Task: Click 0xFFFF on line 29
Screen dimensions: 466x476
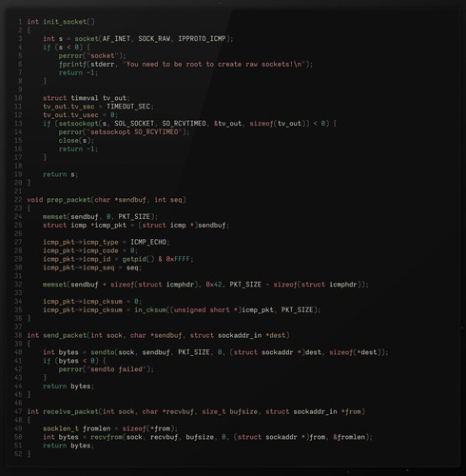Action: pyautogui.click(x=178, y=259)
